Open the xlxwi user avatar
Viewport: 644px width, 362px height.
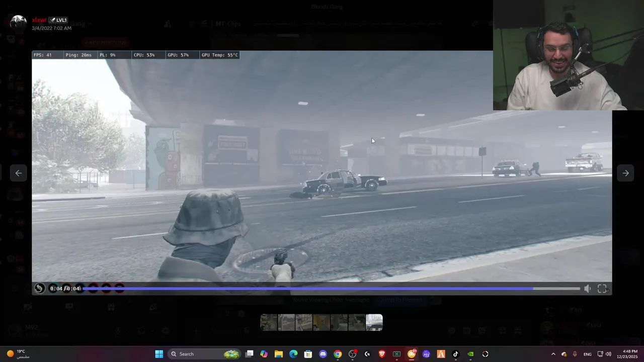[x=19, y=23]
